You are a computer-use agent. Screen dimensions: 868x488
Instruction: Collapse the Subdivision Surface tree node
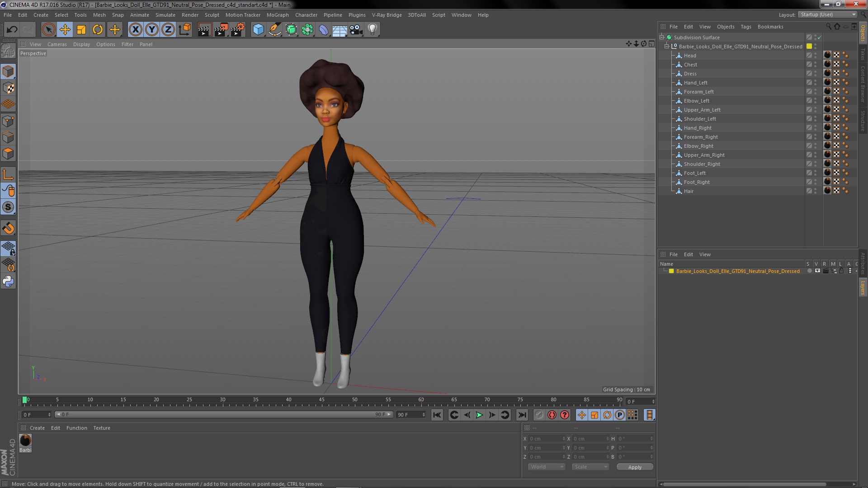pos(662,38)
